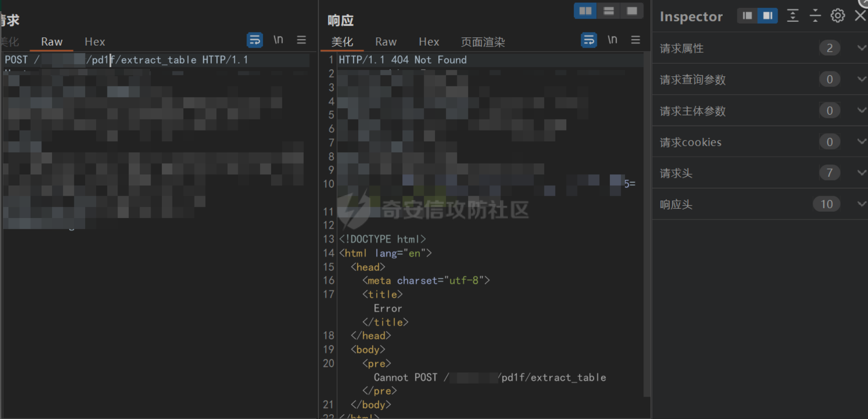Collapse all Inspector sections
Screen dimensions: 868x419
tap(815, 16)
